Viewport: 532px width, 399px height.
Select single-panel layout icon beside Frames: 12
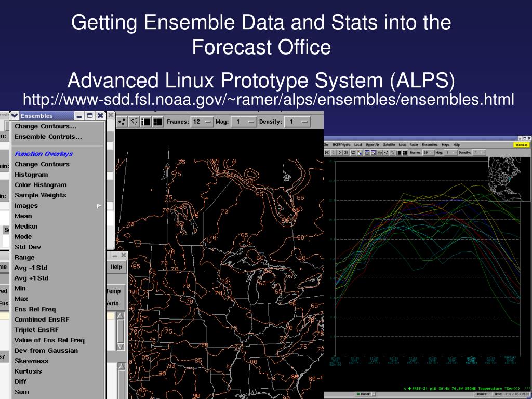coord(146,122)
